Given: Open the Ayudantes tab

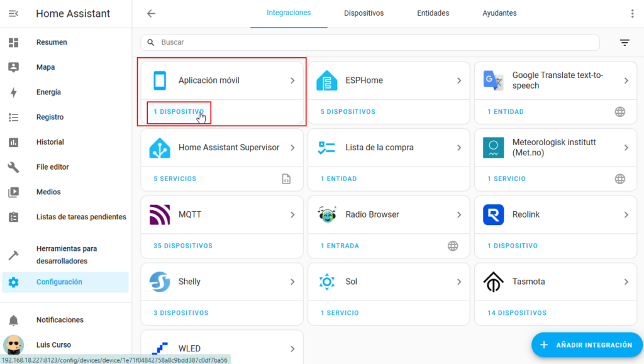Looking at the screenshot, I should click(499, 13).
